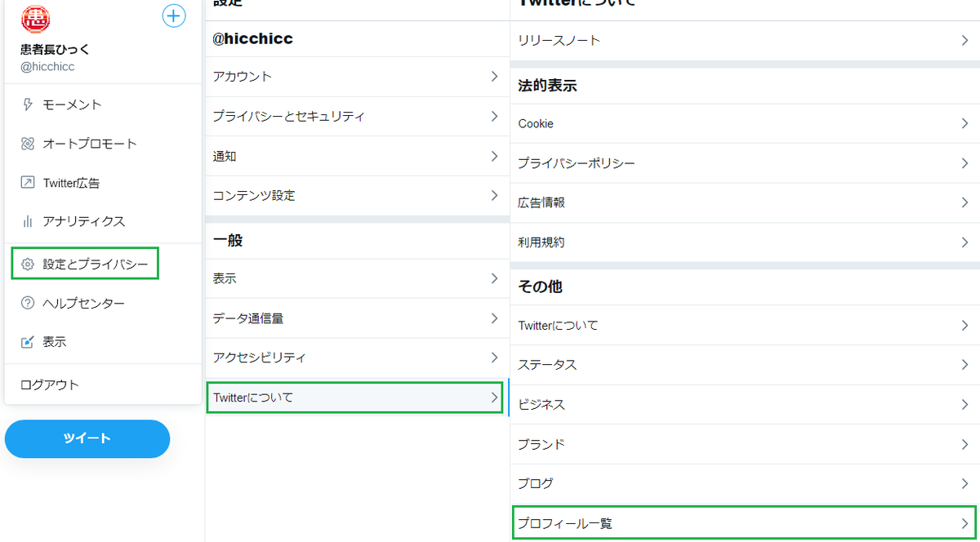Click the bar chart icon beside アナリティクス
Screen dimensions: 980x542
click(x=28, y=221)
